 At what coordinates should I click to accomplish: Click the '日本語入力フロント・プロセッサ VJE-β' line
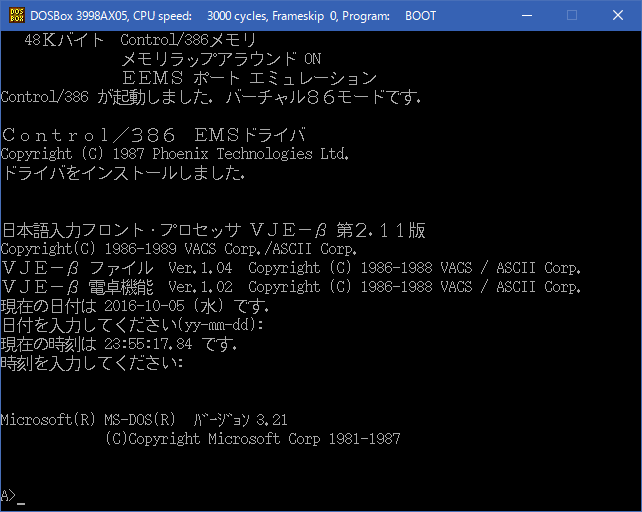pyautogui.click(x=214, y=230)
